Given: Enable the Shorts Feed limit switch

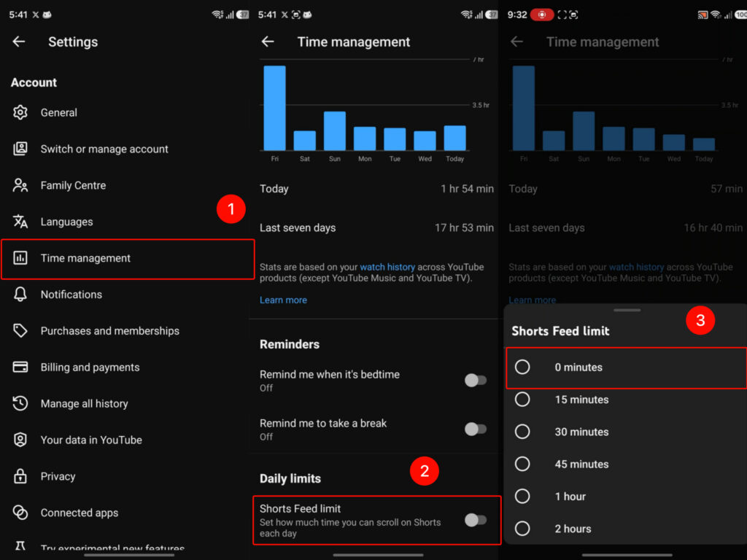Looking at the screenshot, I should [476, 519].
